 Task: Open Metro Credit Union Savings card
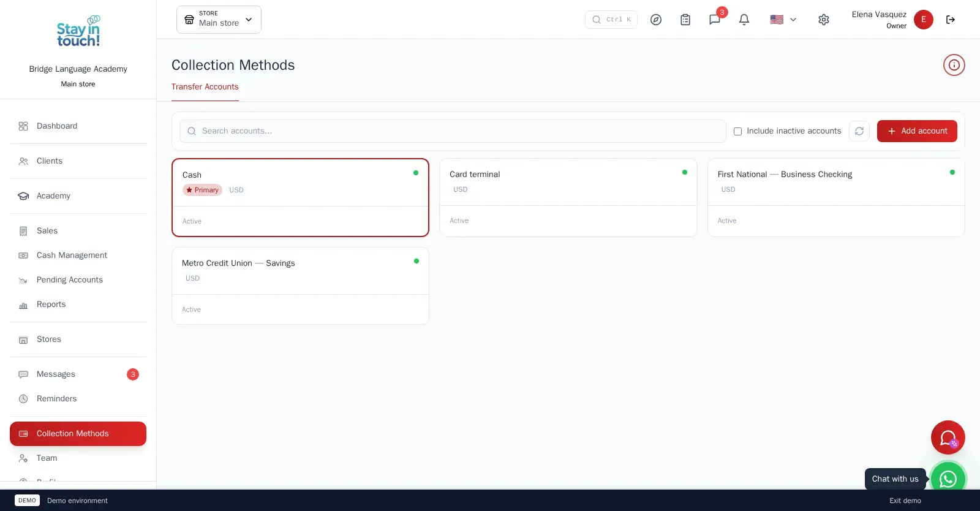[300, 286]
